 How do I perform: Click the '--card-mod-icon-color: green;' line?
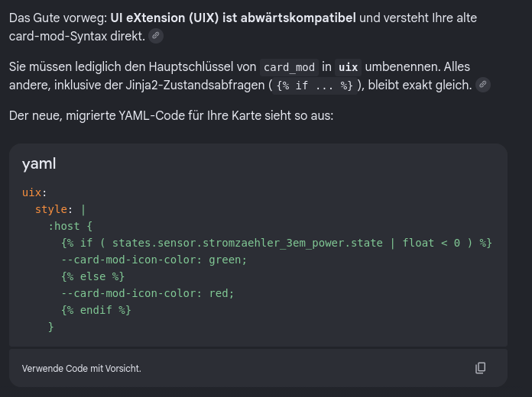click(154, 260)
